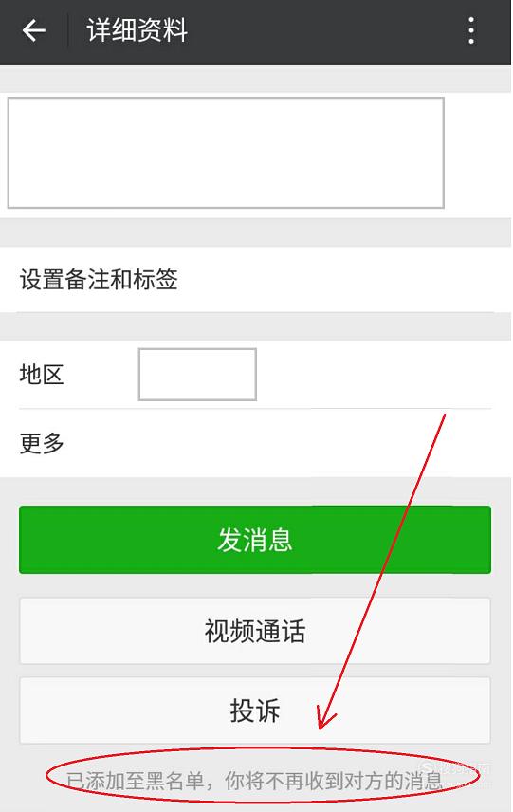Tap the 投诉 report button
Screen dimensions: 513x812
(x=255, y=710)
